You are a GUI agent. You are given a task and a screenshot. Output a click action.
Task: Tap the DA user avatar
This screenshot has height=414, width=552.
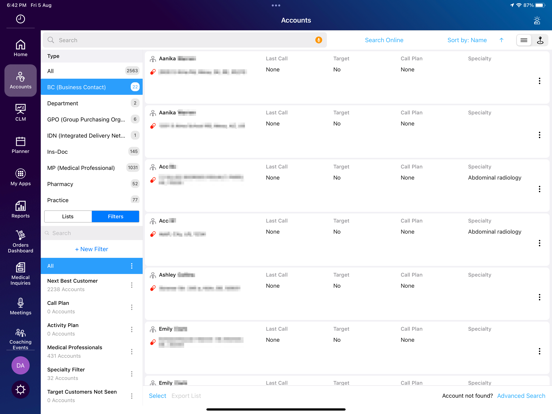pyautogui.click(x=20, y=365)
